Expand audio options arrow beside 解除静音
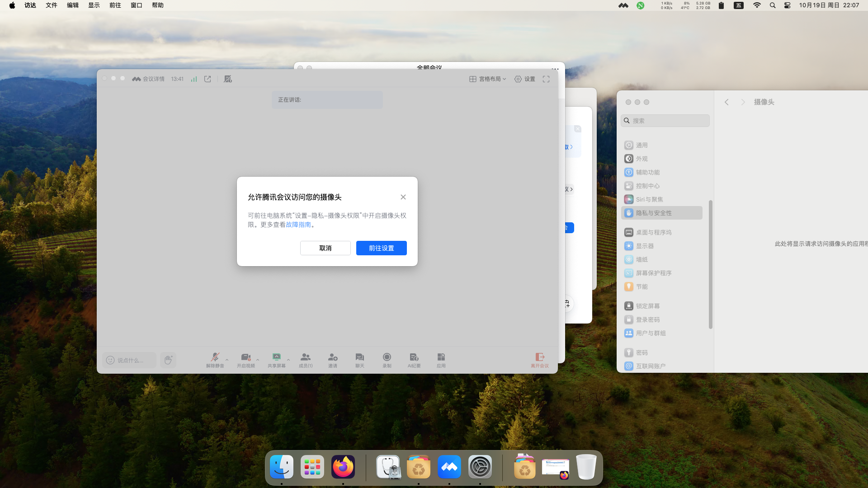This screenshot has height=488, width=868. click(x=227, y=360)
